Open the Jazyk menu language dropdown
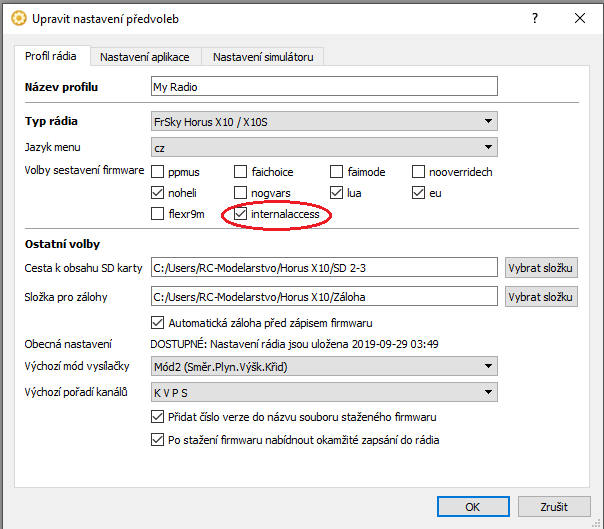This screenshot has height=529, width=604. [323, 147]
